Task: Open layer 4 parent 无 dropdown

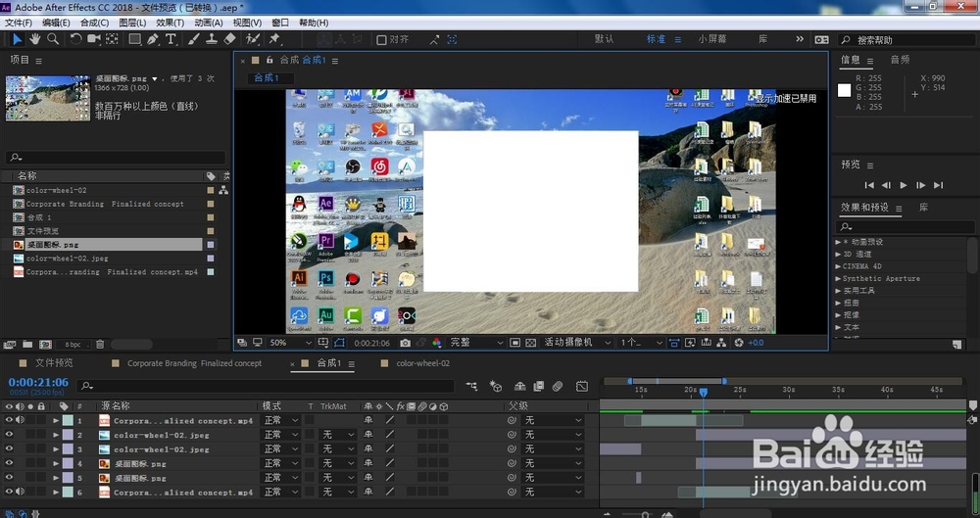Action: 553,463
